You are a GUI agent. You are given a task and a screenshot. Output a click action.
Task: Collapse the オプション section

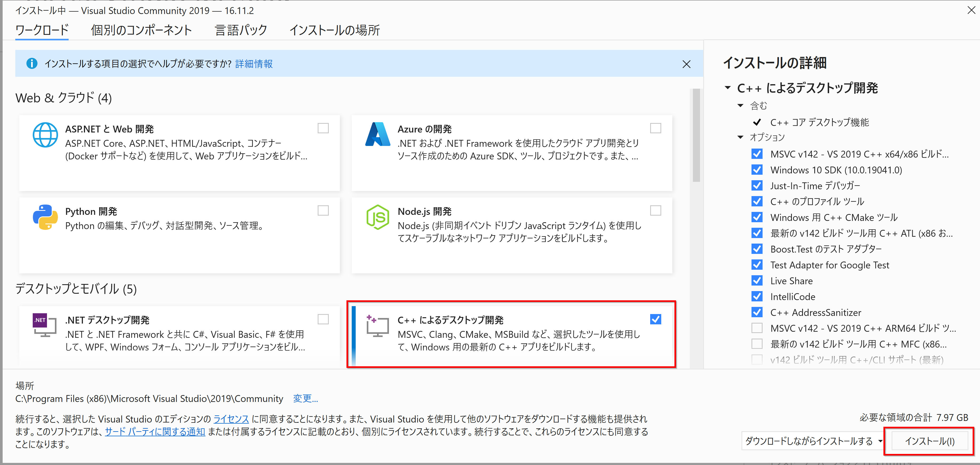coord(740,137)
